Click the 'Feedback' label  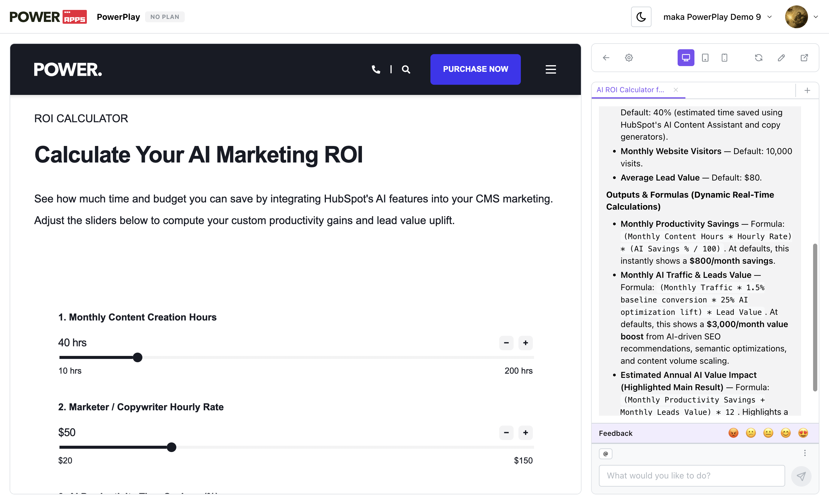pyautogui.click(x=615, y=433)
